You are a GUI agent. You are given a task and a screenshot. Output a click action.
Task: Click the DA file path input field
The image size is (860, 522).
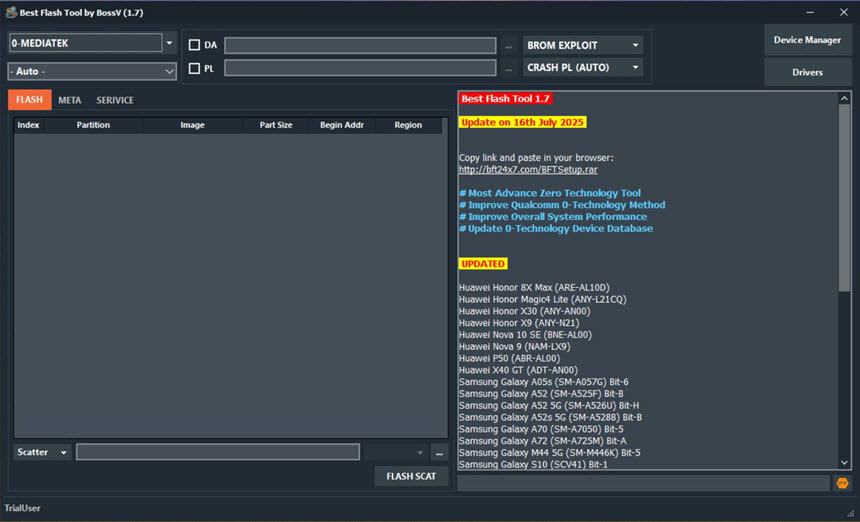[360, 46]
